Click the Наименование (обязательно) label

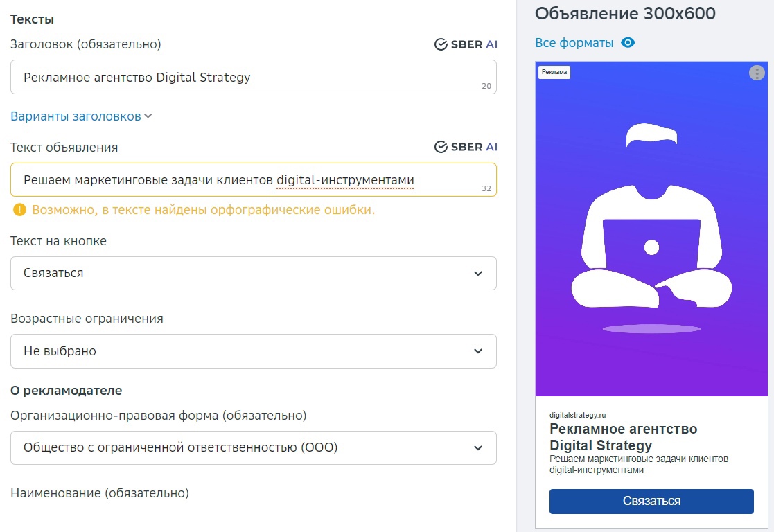(x=100, y=493)
